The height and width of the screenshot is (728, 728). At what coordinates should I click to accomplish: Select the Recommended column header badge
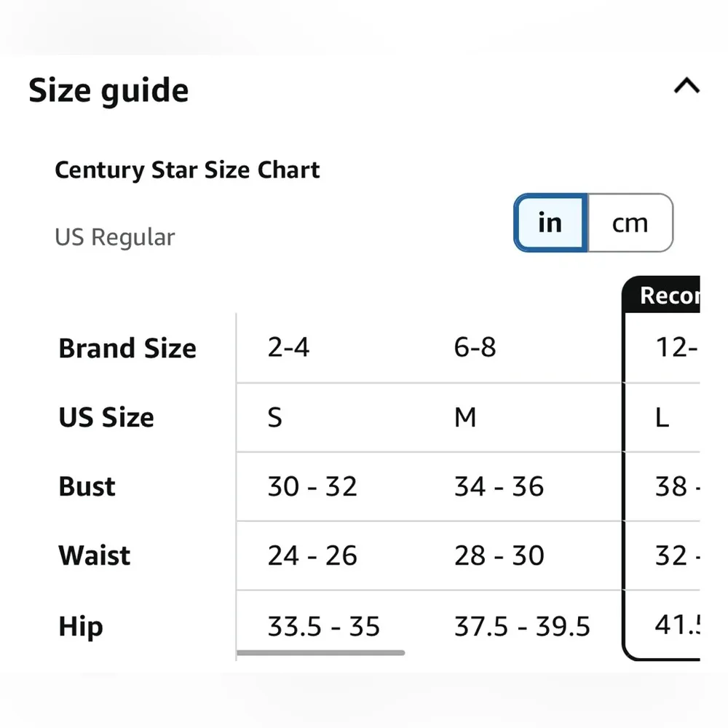coord(666,295)
